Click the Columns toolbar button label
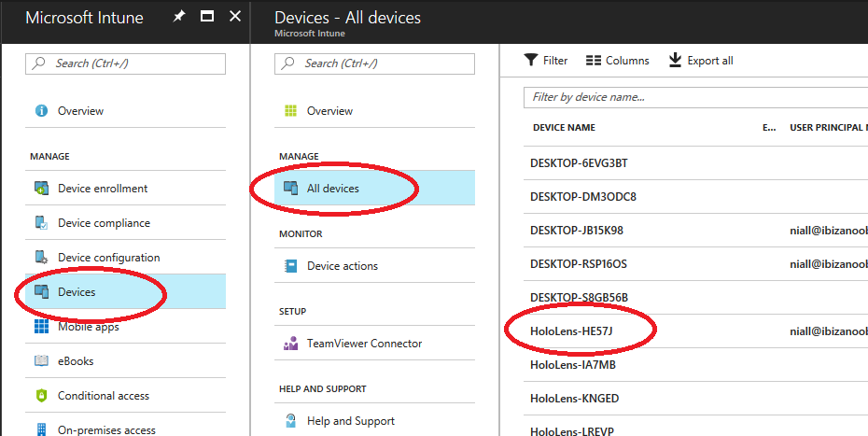This screenshot has height=436, width=868. [x=627, y=61]
